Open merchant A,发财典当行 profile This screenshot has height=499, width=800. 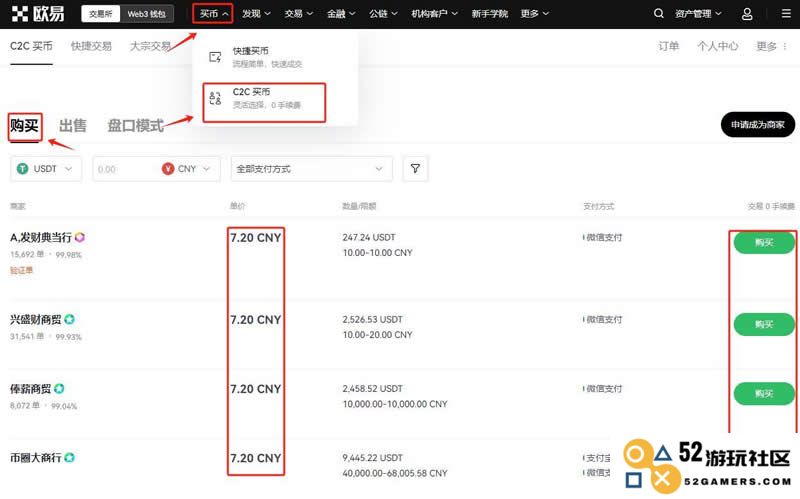point(41,237)
